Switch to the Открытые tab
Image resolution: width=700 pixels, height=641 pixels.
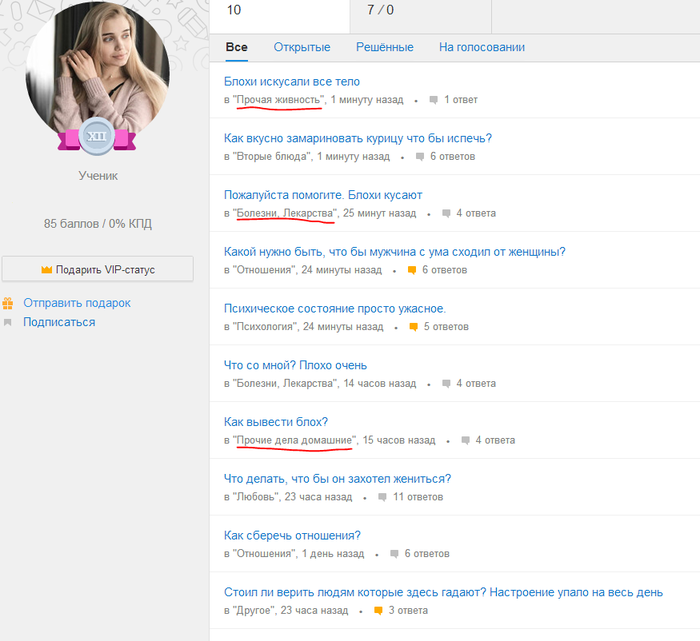tap(301, 47)
